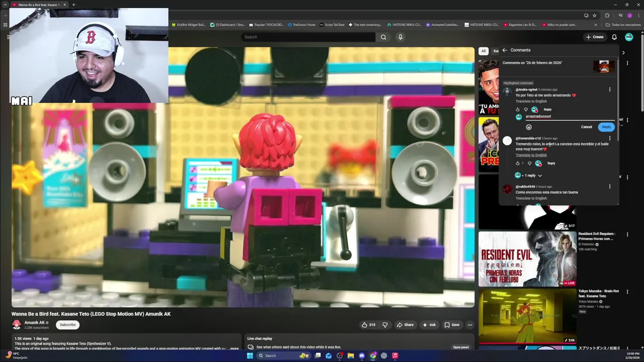Cancel the reply draft

[587, 127]
